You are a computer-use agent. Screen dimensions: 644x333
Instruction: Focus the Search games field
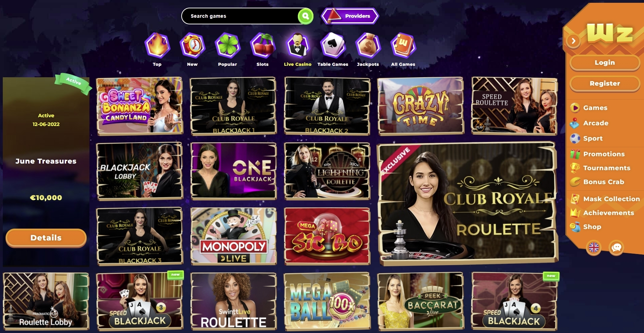[x=240, y=16]
